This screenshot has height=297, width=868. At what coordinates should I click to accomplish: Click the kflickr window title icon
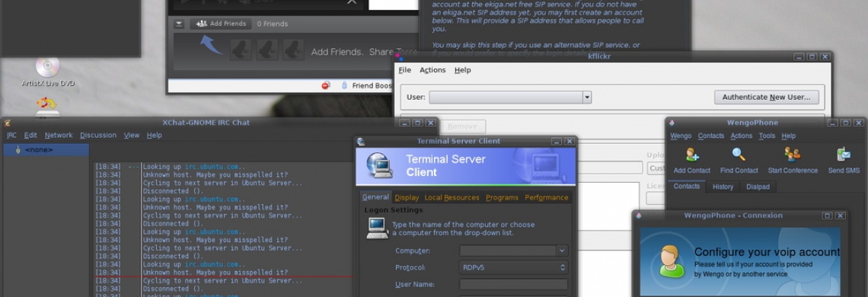pos(399,56)
